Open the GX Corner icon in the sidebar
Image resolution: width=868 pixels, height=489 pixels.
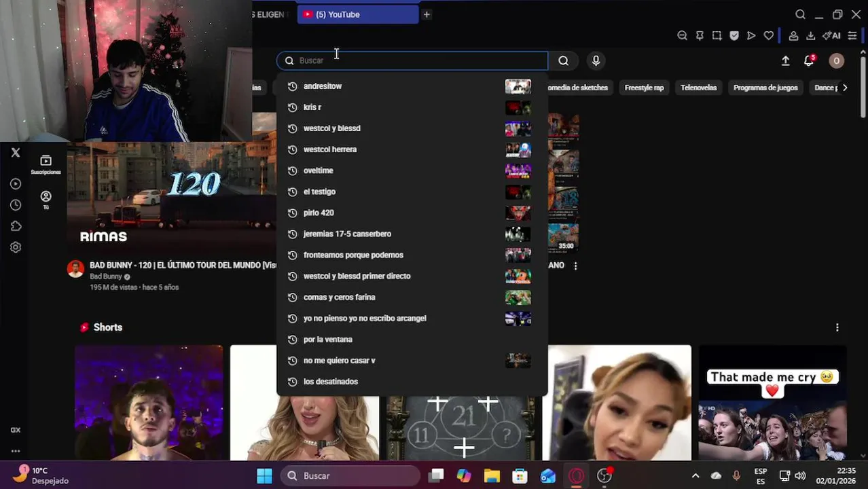16,430
